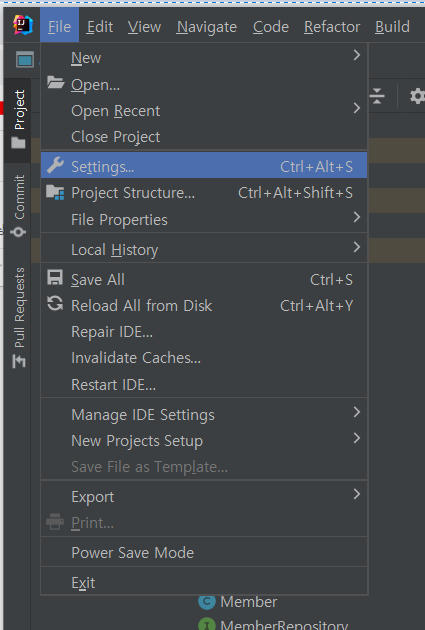Choose Exit from the File menu
The height and width of the screenshot is (630, 425).
204,582
